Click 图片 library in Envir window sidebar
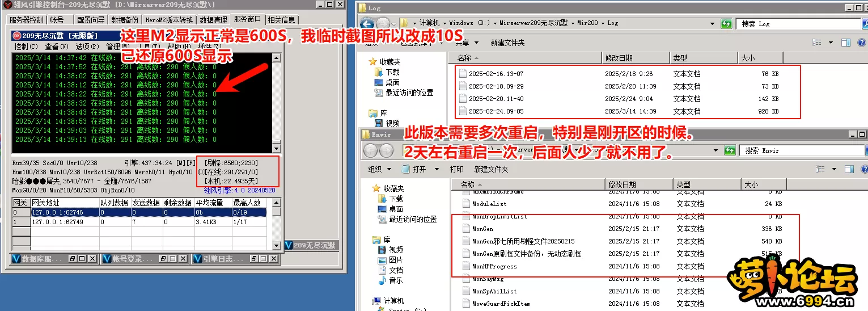 (391, 260)
